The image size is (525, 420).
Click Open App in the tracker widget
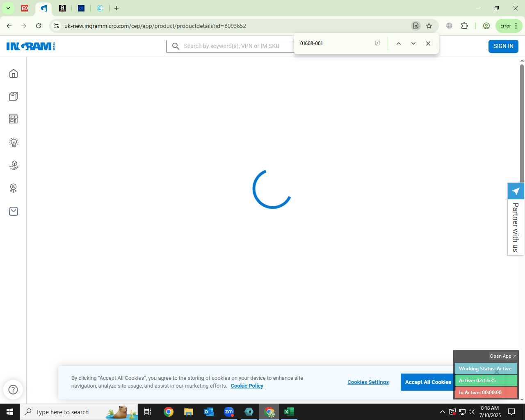pos(502,356)
